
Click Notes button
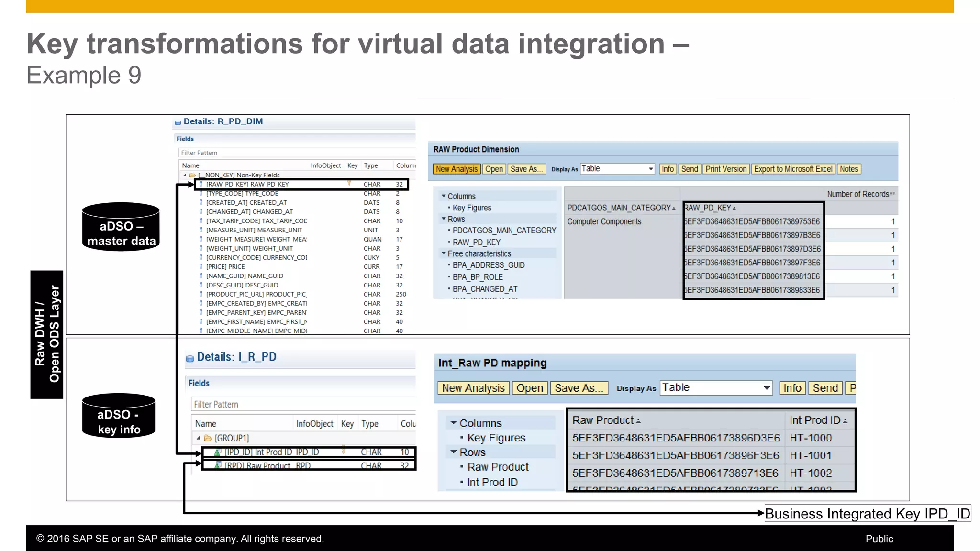849,169
